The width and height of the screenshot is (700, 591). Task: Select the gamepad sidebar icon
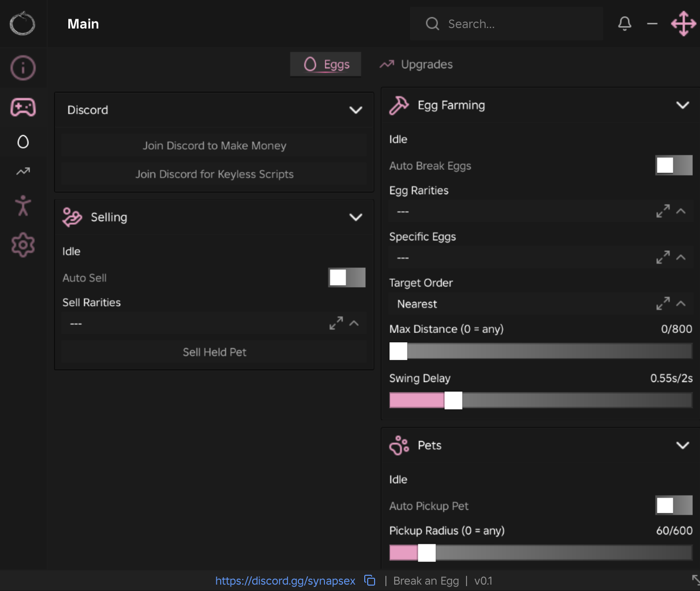pyautogui.click(x=23, y=107)
